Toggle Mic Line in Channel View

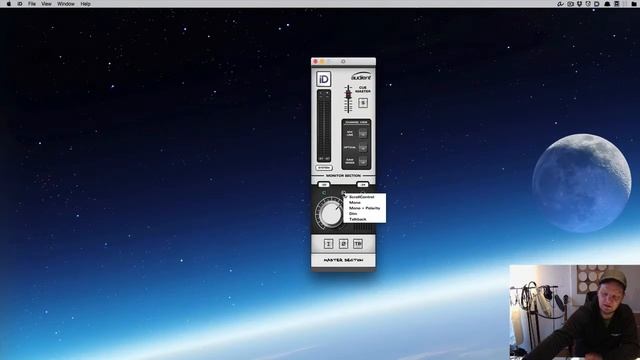[363, 133]
